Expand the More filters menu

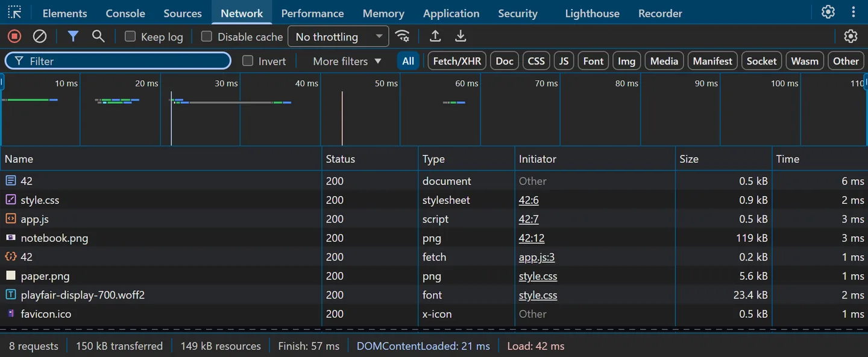click(347, 61)
